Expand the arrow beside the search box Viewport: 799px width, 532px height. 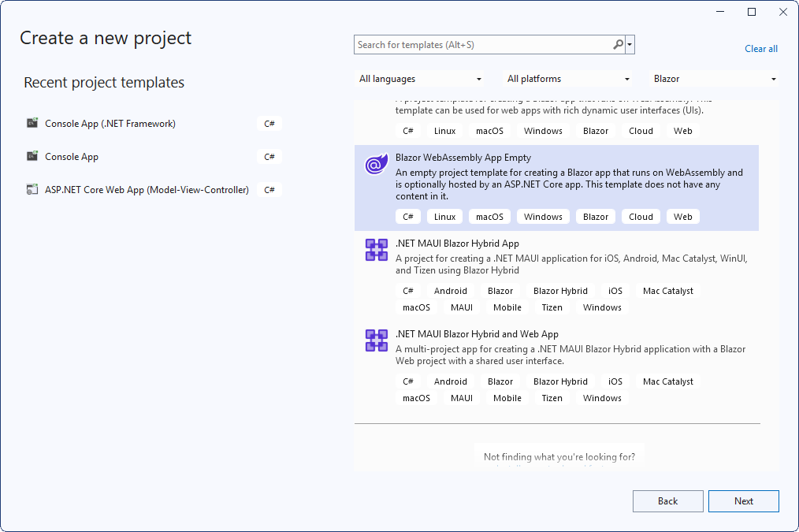[630, 44]
